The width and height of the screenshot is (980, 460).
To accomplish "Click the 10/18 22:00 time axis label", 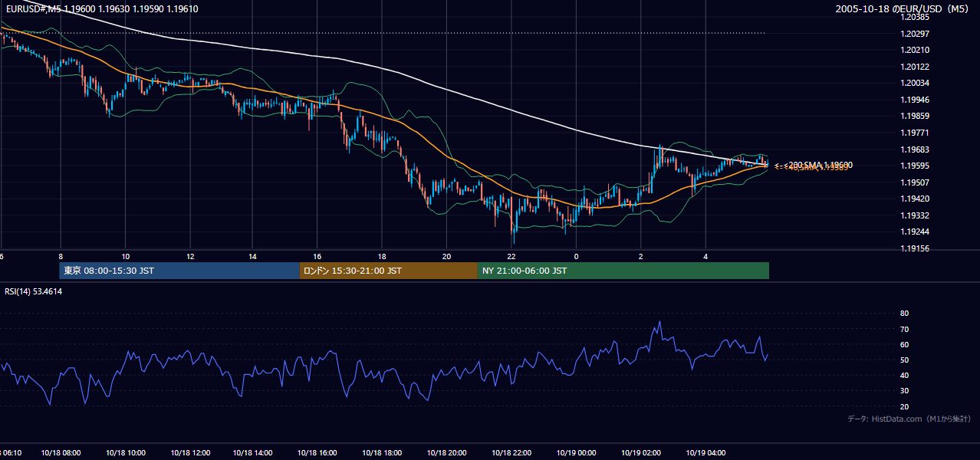I will 511,452.
